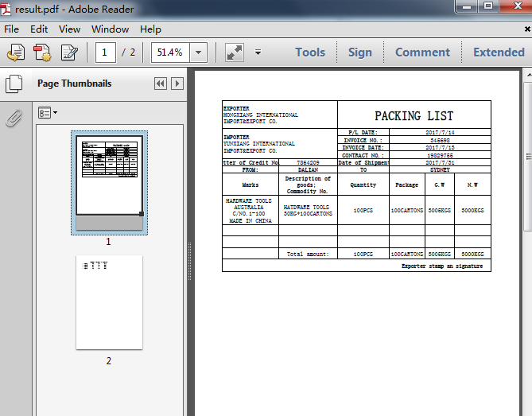Click the "19829766" contract number cell
The width and height of the screenshot is (532, 416).
(440, 155)
